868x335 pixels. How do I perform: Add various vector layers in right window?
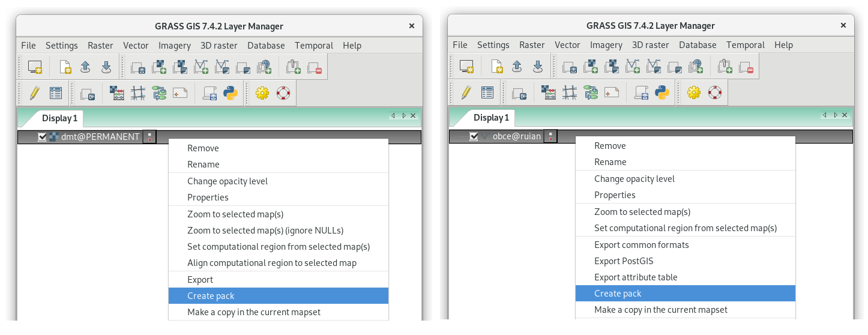[x=653, y=67]
